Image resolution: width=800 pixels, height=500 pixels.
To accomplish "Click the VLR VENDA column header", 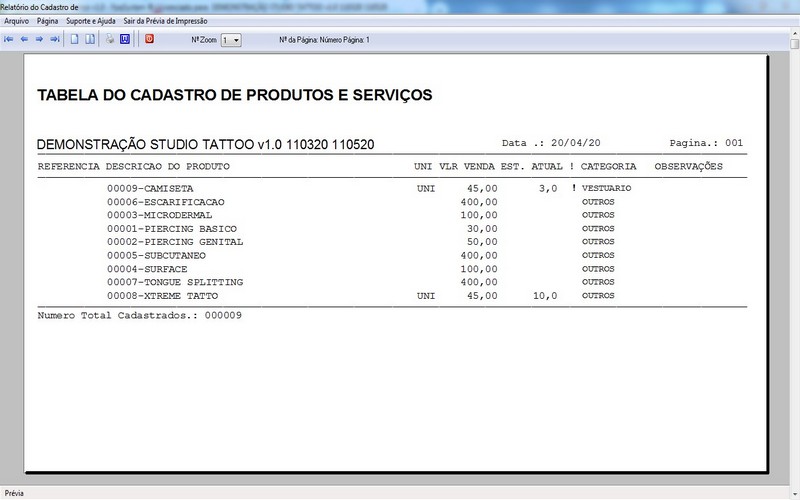I will point(466,166).
